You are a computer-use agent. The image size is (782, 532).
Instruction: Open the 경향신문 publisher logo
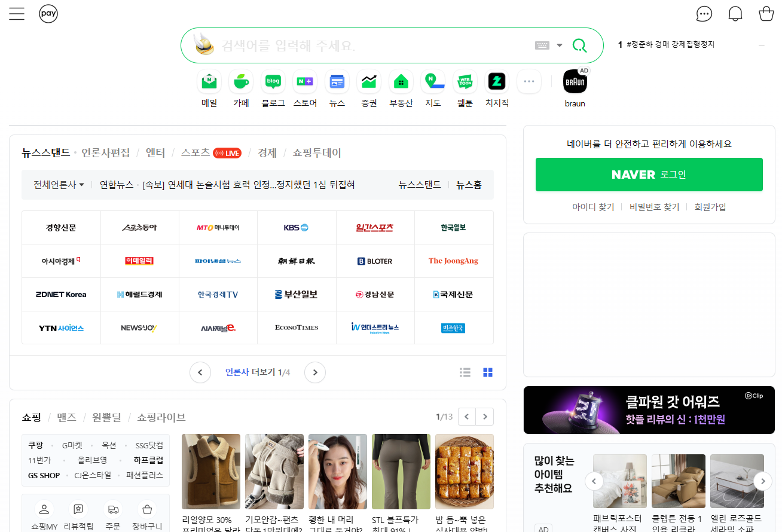click(61, 228)
